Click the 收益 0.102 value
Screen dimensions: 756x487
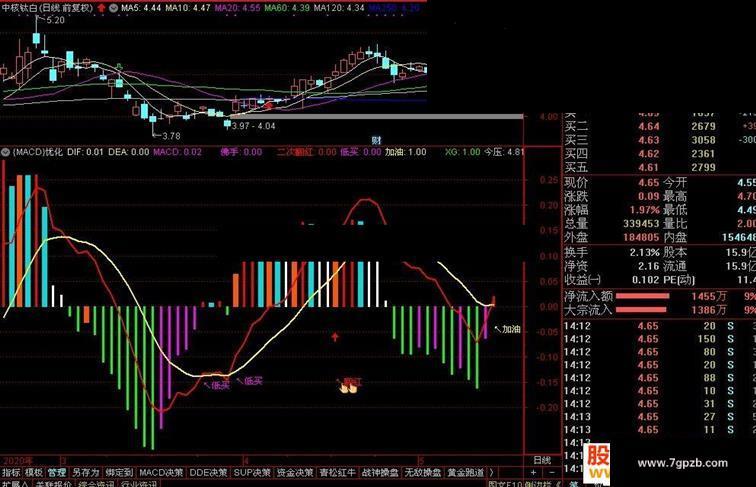645,280
